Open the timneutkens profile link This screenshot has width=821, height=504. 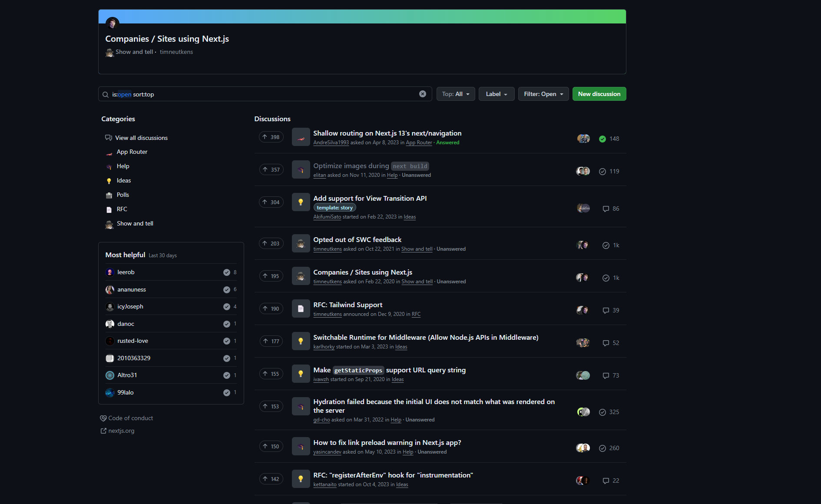pyautogui.click(x=176, y=52)
